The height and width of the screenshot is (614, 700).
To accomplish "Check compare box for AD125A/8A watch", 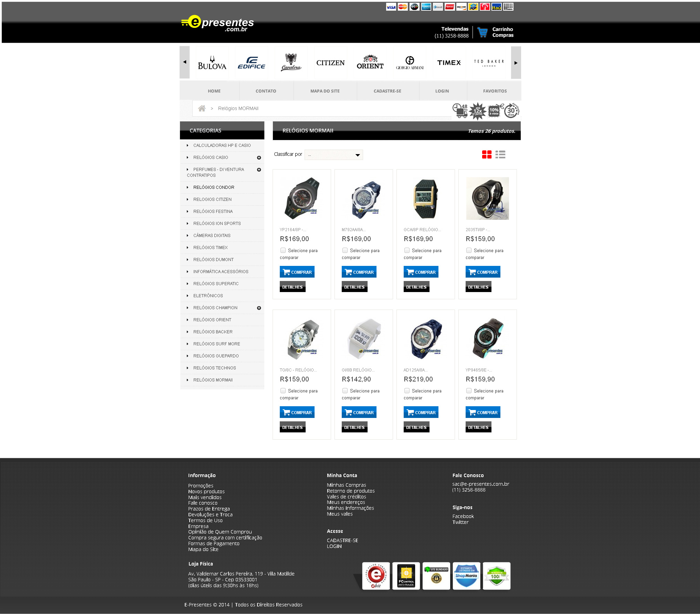I will tap(407, 391).
